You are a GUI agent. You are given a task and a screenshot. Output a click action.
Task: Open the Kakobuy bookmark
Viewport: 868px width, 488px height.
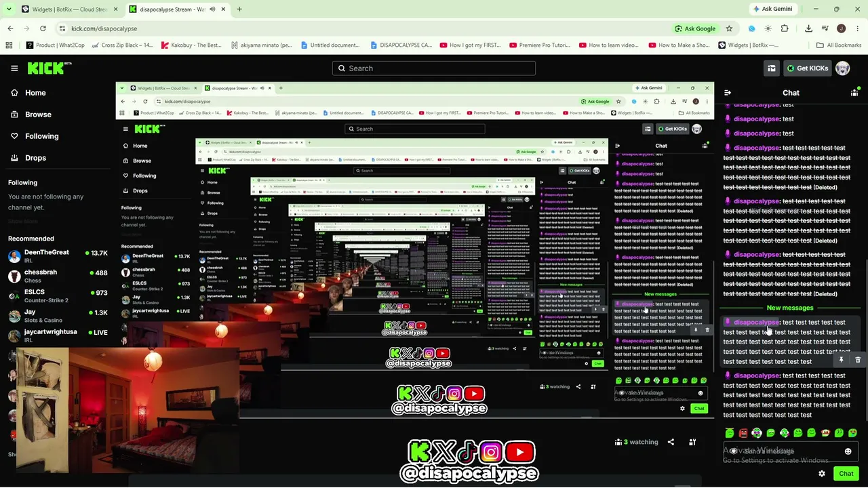(192, 45)
